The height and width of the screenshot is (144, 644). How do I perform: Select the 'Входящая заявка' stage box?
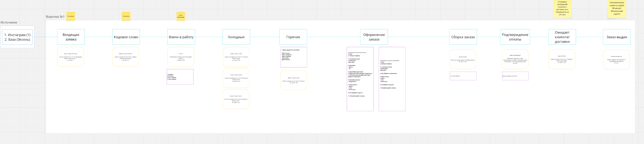pyautogui.click(x=71, y=37)
